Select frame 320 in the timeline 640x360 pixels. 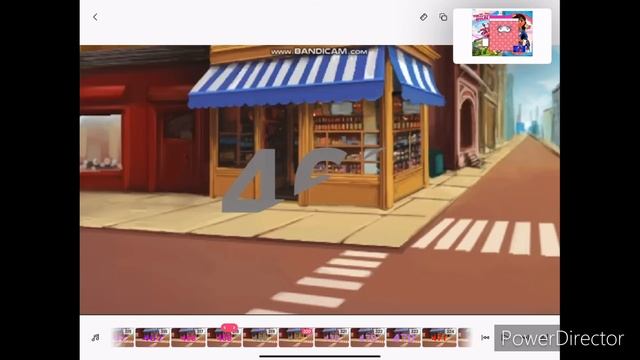[x=296, y=338]
